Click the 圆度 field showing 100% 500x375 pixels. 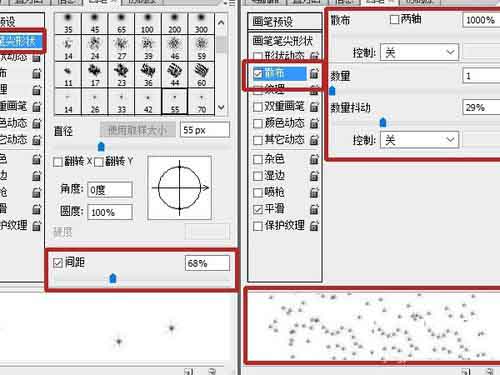[110, 212]
